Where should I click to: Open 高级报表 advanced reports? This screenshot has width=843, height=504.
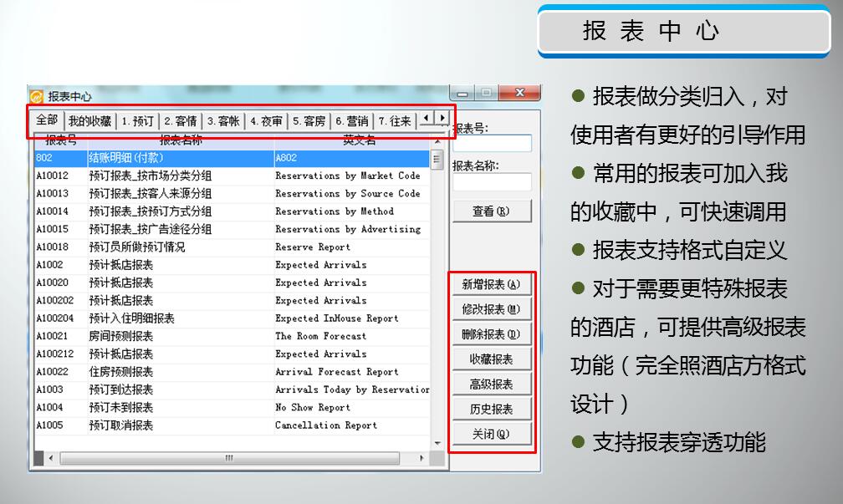click(x=491, y=384)
